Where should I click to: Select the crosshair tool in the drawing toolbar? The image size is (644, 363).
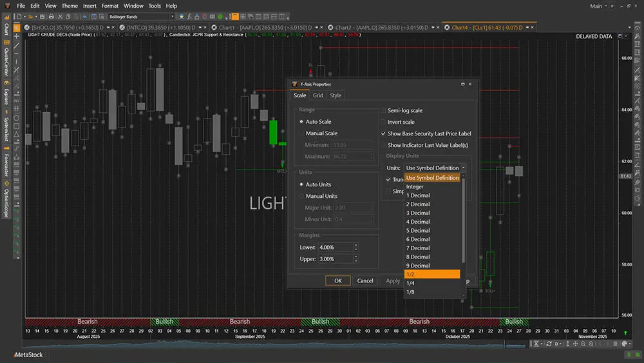(17, 37)
